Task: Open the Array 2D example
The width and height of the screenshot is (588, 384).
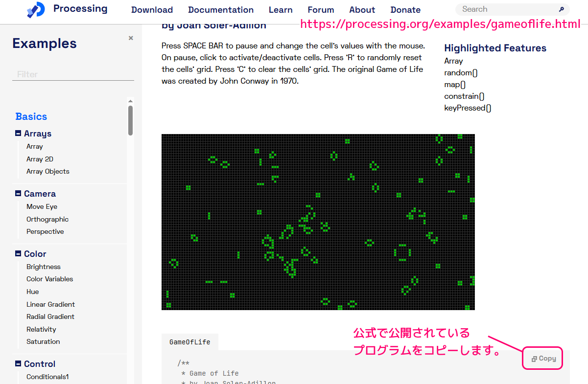Action: 40,159
